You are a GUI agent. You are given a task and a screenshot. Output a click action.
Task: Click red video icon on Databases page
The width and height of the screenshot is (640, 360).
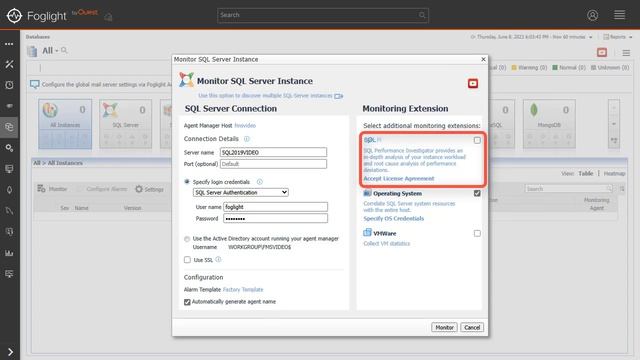602,52
